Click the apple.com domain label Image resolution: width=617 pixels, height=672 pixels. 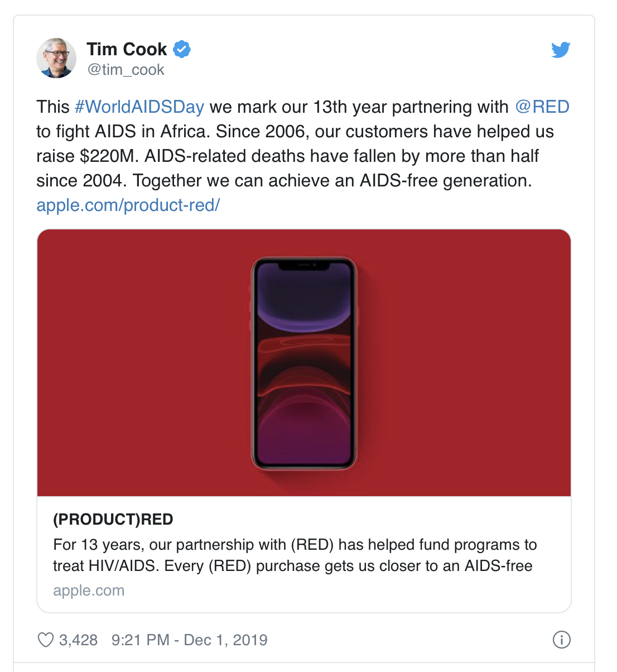[89, 590]
